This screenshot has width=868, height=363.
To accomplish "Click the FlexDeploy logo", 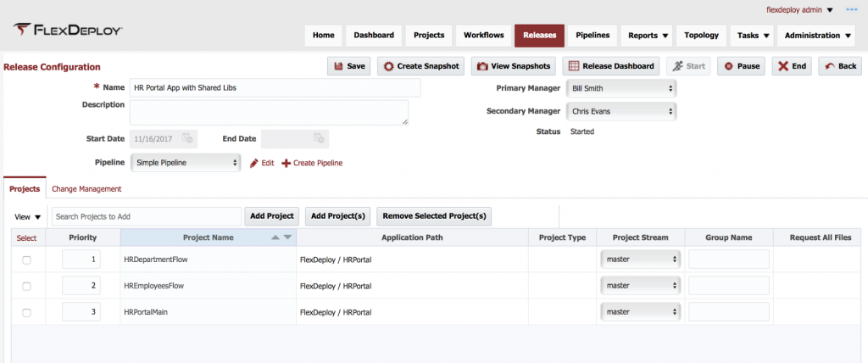I will (68, 30).
